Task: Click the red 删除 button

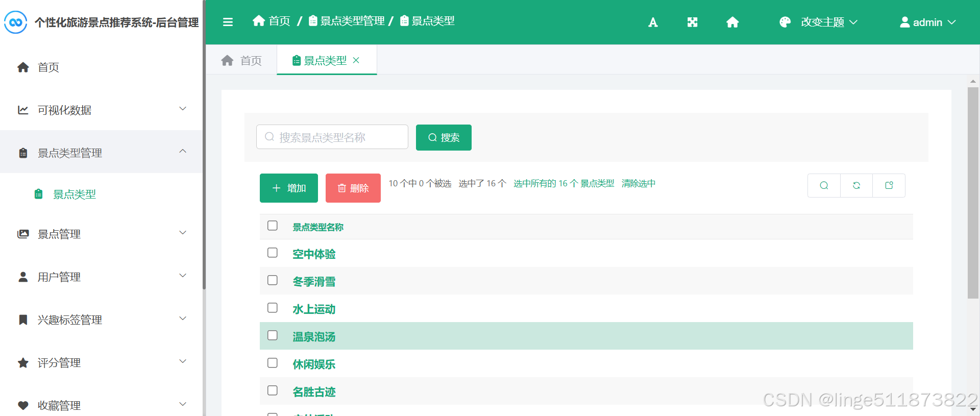Action: tap(353, 188)
